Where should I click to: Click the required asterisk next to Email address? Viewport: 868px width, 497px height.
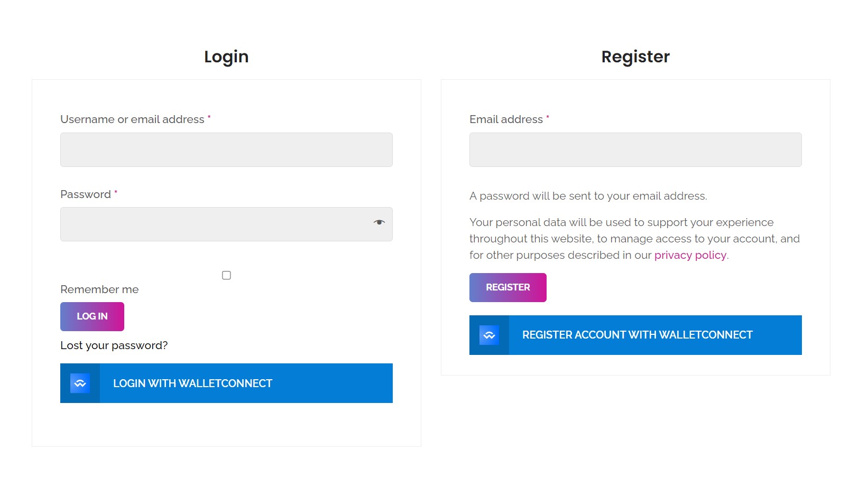point(548,118)
